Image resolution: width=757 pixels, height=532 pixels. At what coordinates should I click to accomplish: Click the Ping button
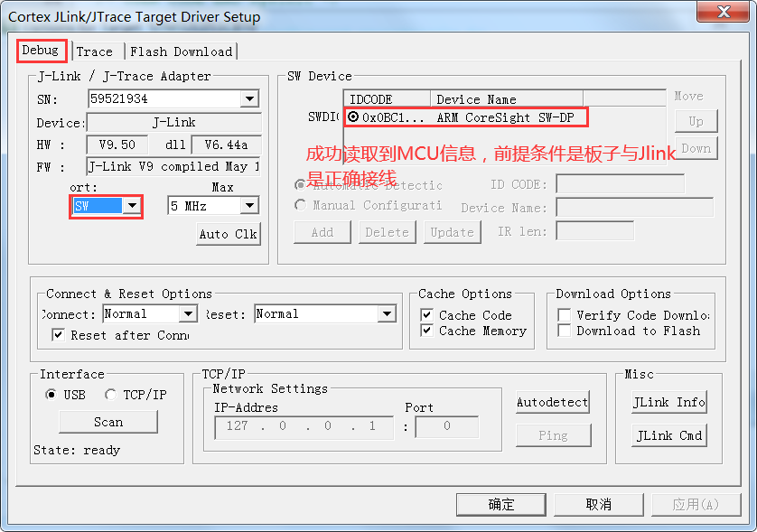coord(553,435)
